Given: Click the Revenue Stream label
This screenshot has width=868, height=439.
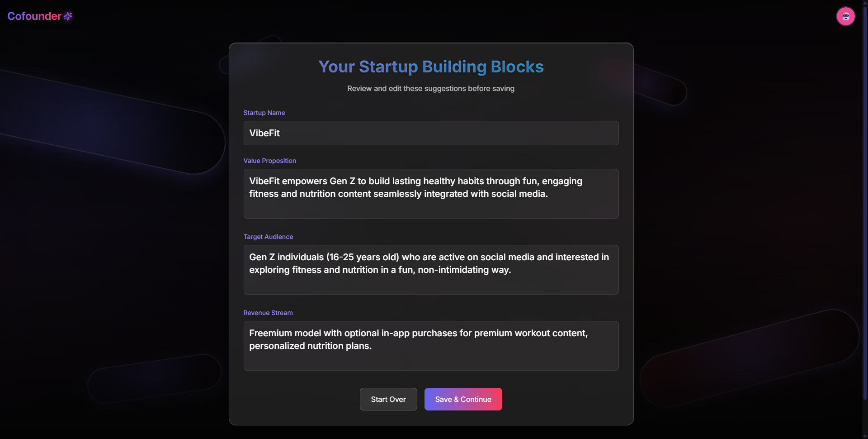Looking at the screenshot, I should pos(268,312).
